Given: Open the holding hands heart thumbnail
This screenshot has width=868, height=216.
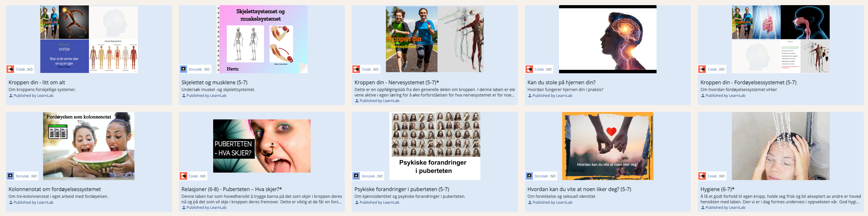Looking at the screenshot, I should click(608, 146).
